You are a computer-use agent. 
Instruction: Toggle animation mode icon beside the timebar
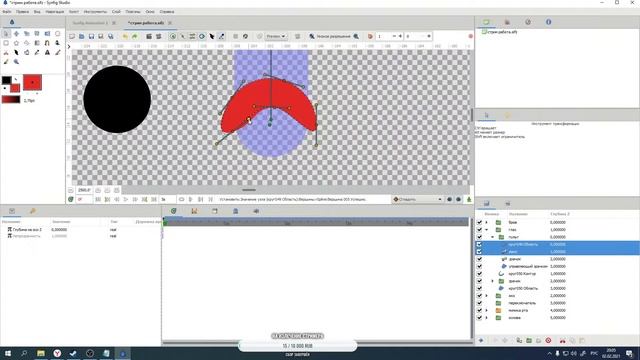click(x=469, y=199)
